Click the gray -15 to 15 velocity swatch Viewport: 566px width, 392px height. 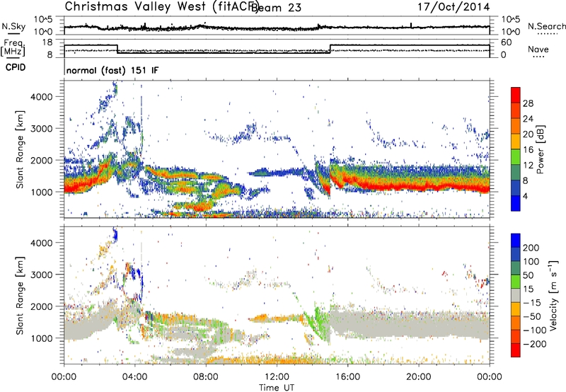click(516, 295)
